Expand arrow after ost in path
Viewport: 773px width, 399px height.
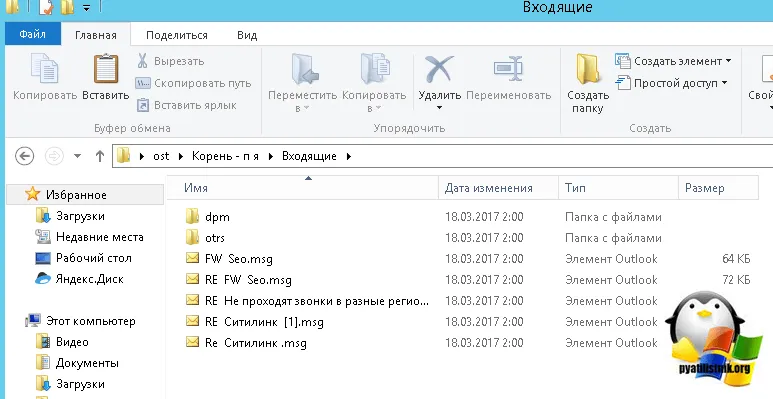click(181, 156)
